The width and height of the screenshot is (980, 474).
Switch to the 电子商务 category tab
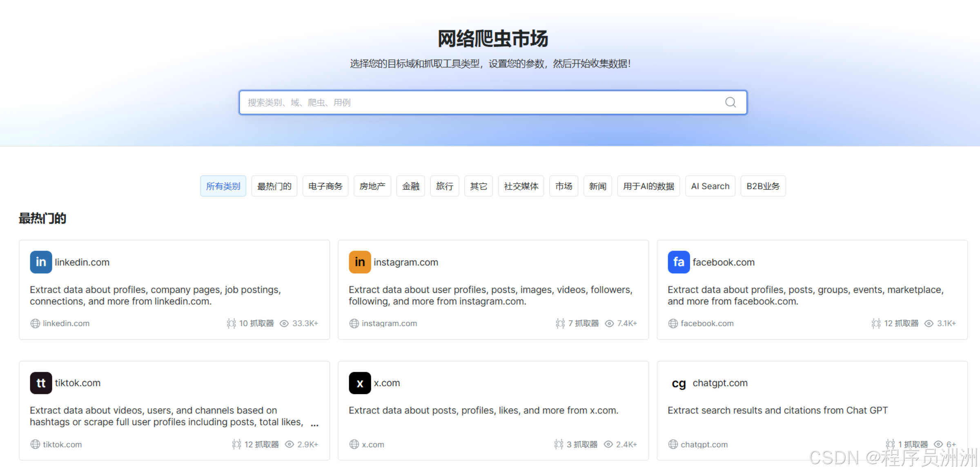(325, 186)
